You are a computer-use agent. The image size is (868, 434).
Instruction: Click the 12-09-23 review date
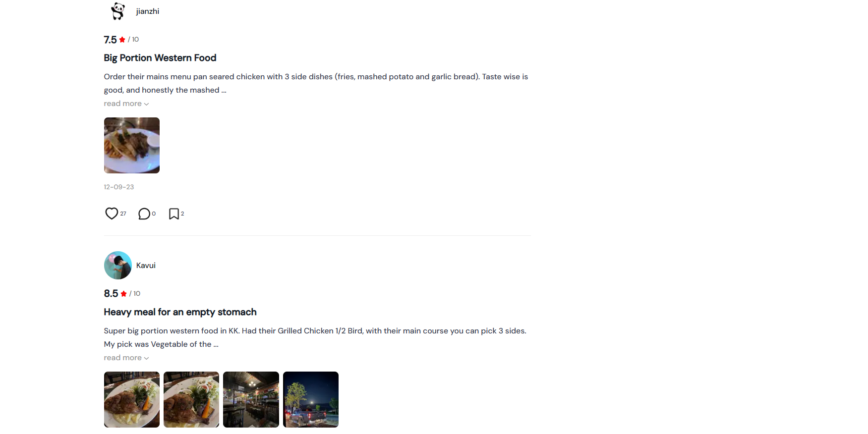(x=119, y=187)
